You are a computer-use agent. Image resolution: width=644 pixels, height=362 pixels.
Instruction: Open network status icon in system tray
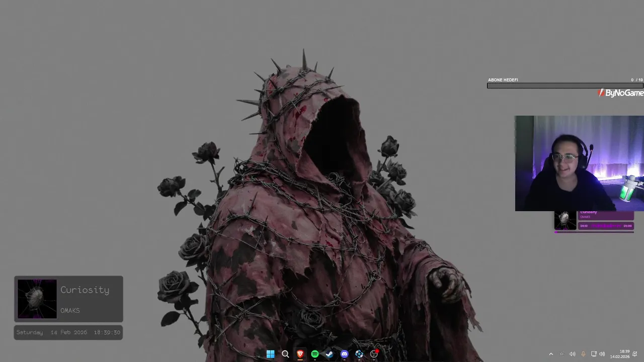pos(594,354)
